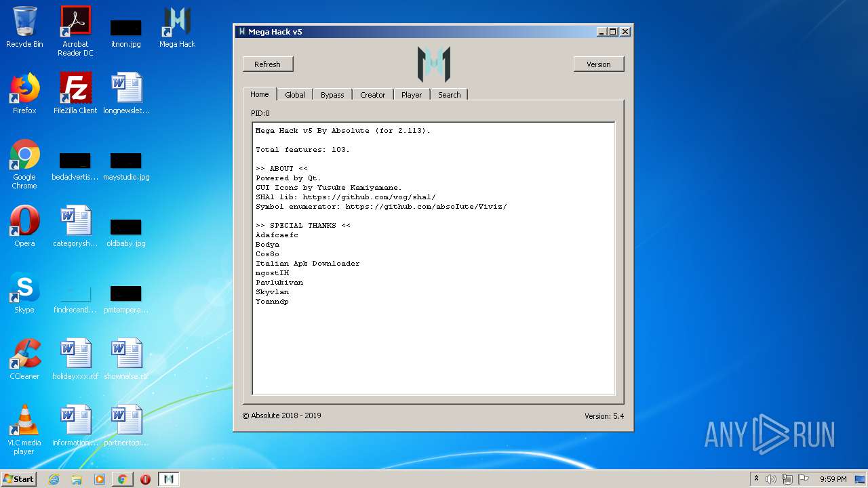Click the Opera taskbar icon

pyautogui.click(x=145, y=479)
